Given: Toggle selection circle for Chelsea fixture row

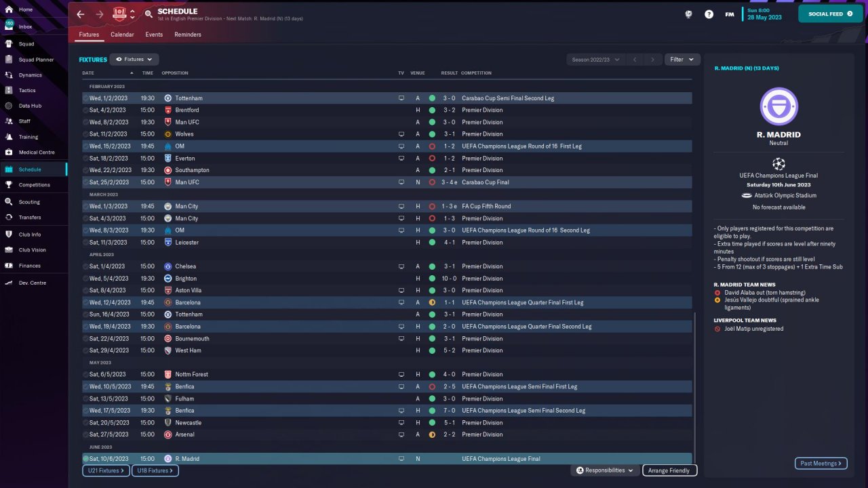Looking at the screenshot, I should click(x=86, y=266).
